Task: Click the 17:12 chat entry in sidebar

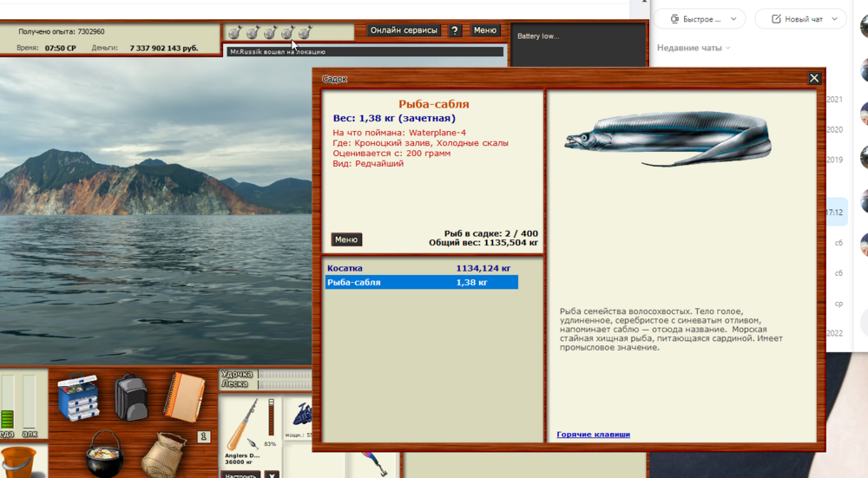Action: tap(836, 213)
